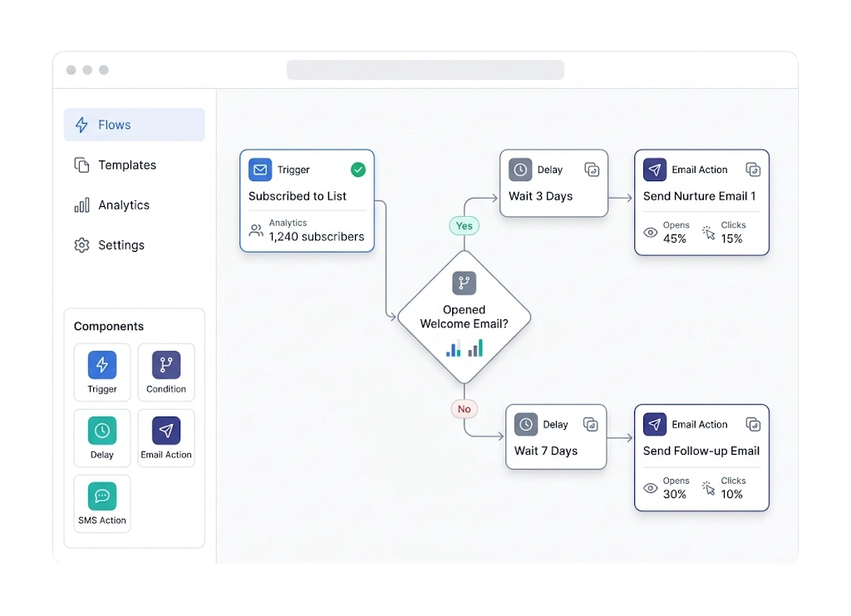Select the Delay component tile
The width and height of the screenshot is (851, 616).
pyautogui.click(x=102, y=438)
